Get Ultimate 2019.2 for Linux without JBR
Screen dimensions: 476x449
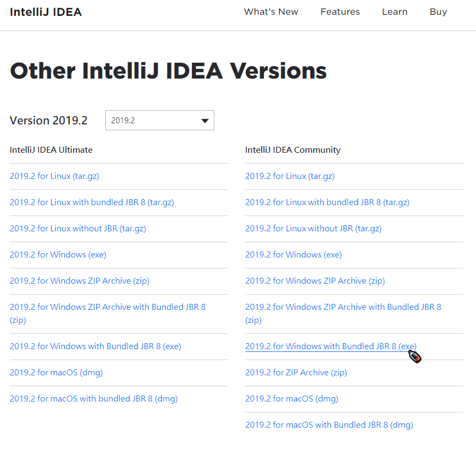tap(78, 229)
